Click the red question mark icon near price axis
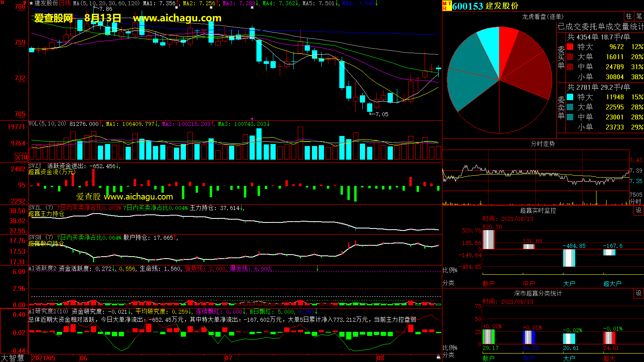Image resolution: width=644 pixels, height=362 pixels. click(25, 3)
